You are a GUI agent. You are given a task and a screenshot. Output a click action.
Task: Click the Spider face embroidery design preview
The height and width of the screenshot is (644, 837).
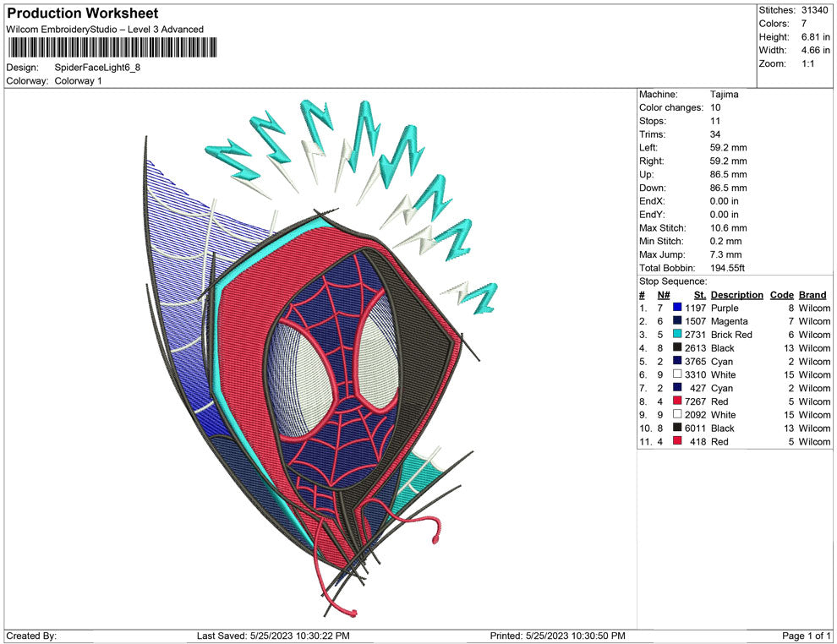tap(320, 357)
